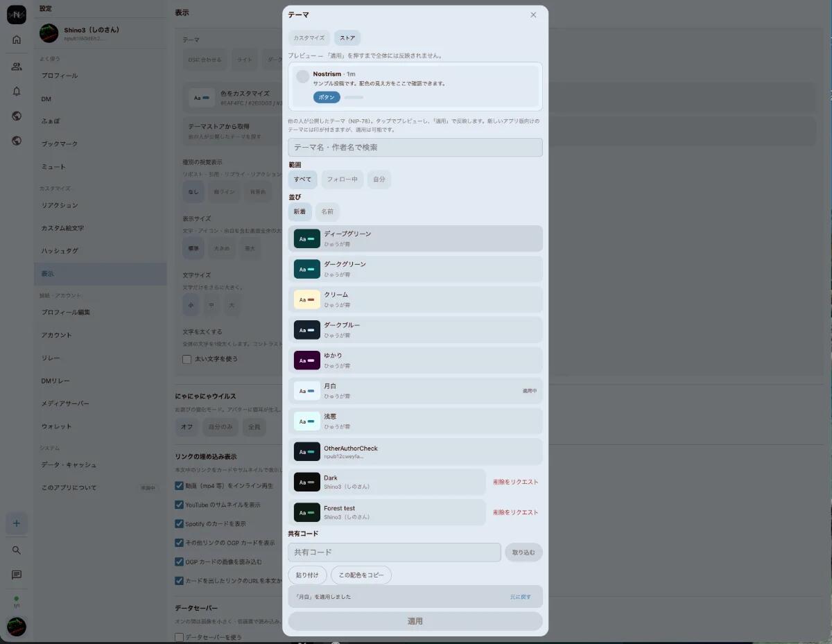This screenshot has width=832, height=644.
Task: Open the notifications bell icon
Action: point(17,92)
